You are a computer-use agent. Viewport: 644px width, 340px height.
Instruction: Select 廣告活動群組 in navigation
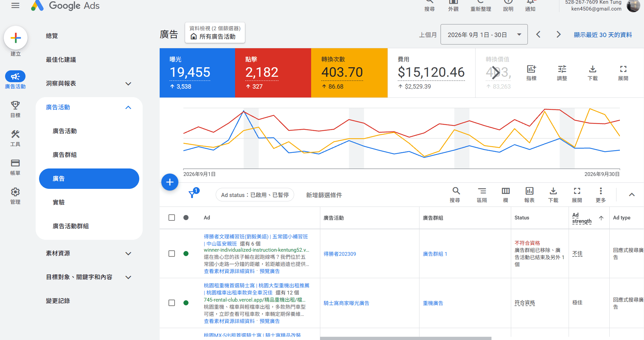click(x=71, y=226)
